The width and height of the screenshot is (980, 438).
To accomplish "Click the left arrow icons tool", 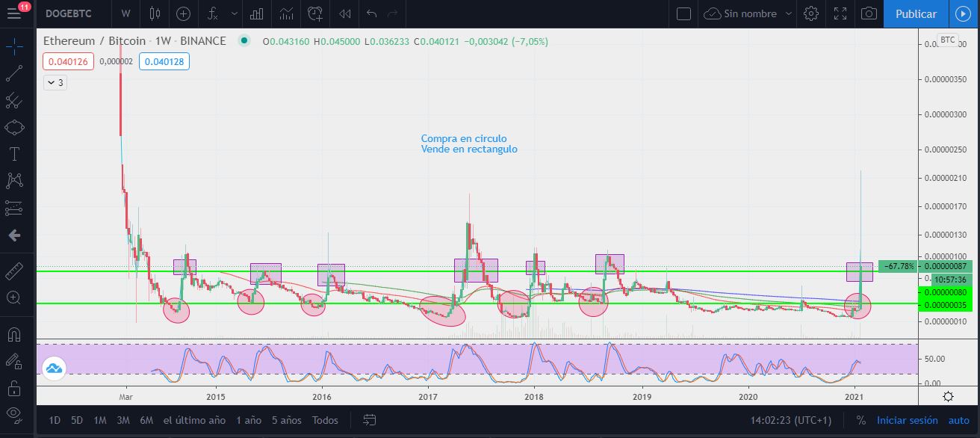I will 13,235.
